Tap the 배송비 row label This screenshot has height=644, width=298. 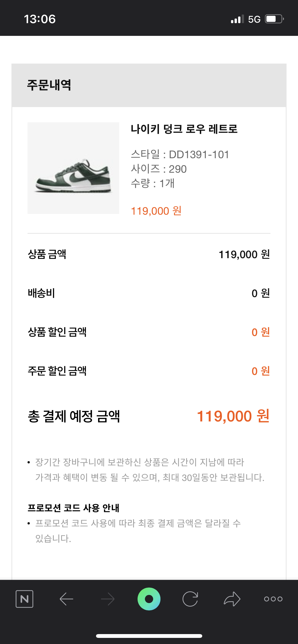41,293
